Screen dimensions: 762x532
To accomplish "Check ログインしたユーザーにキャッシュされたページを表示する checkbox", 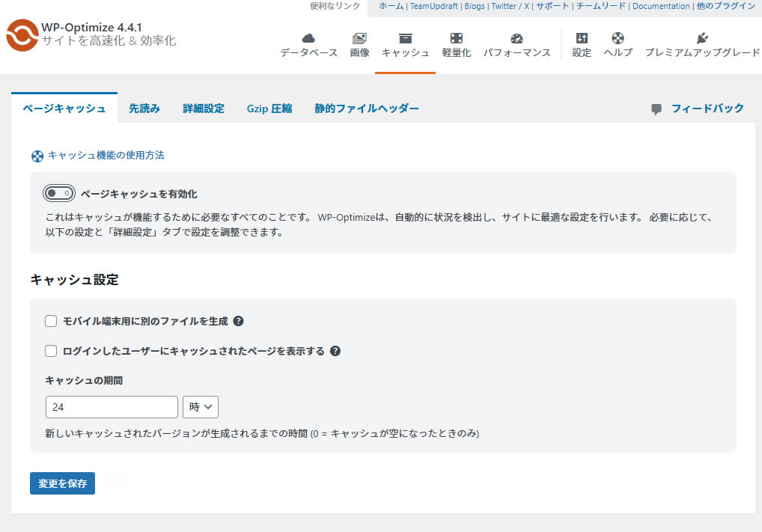I will [51, 351].
